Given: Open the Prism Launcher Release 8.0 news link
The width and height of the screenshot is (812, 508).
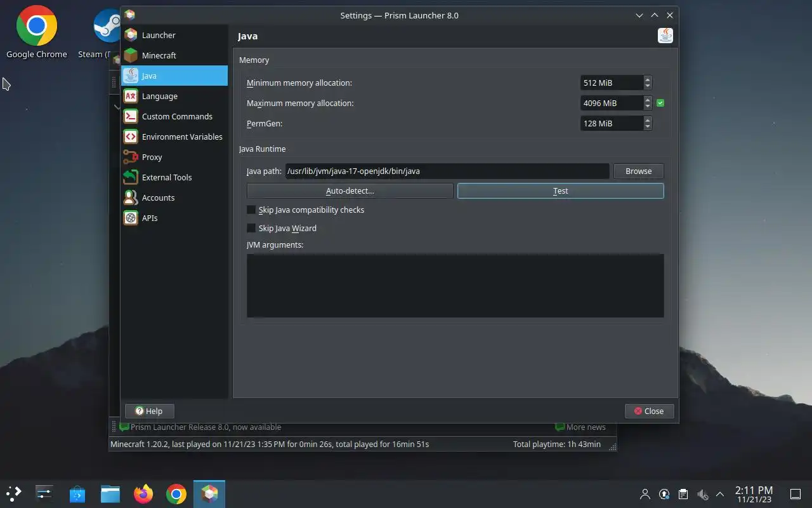Looking at the screenshot, I should coord(200,427).
